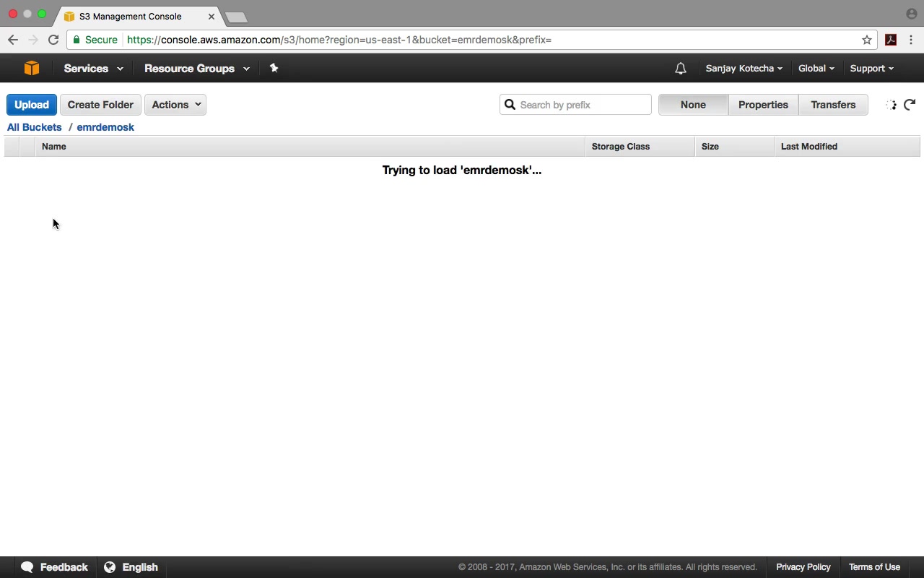Viewport: 924px width, 578px height.
Task: Open the Chrome menu dots
Action: (911, 40)
